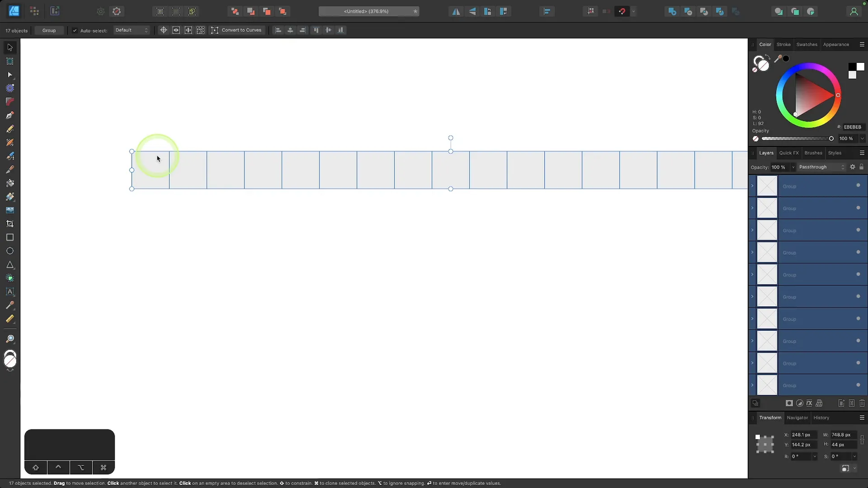Switch to the Swatches tab

click(x=807, y=44)
